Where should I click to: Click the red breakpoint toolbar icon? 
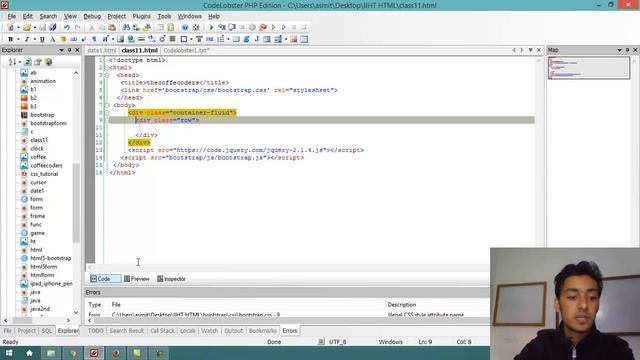(x=263, y=27)
